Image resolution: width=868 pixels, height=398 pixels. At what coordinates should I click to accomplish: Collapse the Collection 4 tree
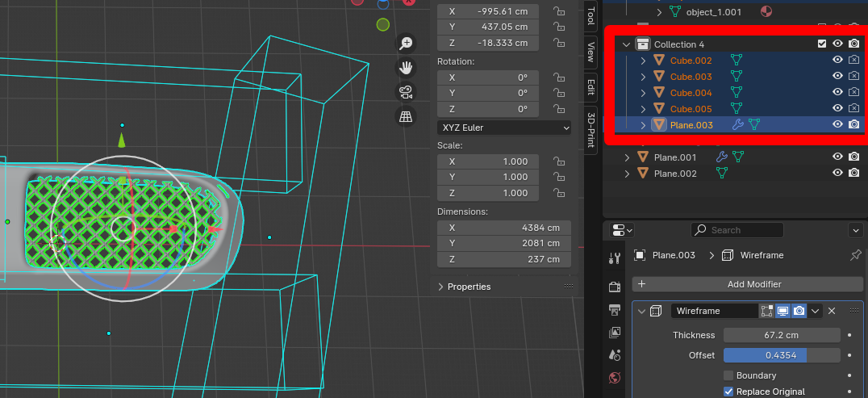click(x=626, y=44)
